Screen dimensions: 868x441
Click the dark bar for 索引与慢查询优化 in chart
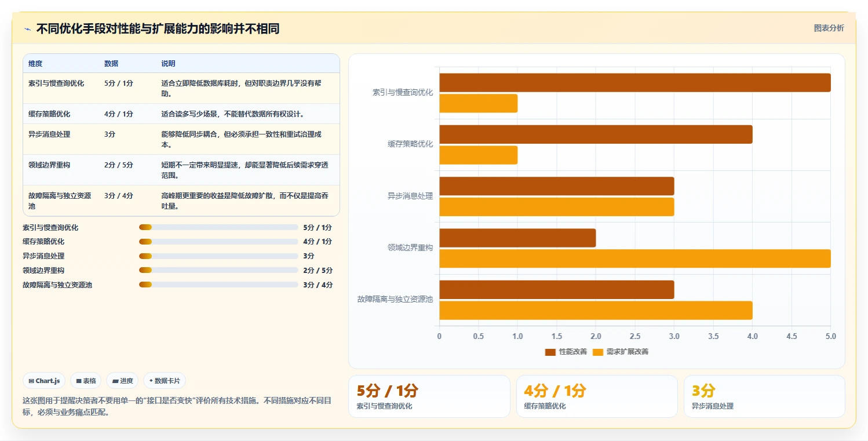[x=635, y=82]
